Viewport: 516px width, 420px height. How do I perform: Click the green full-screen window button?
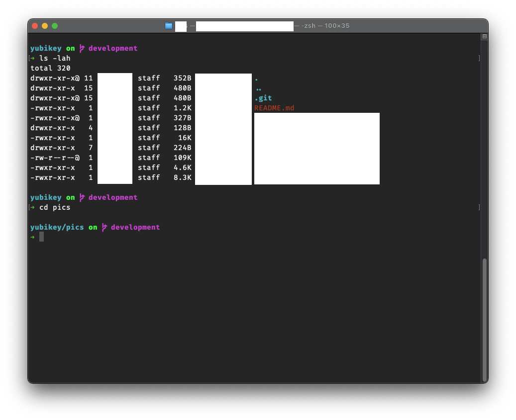[55, 26]
